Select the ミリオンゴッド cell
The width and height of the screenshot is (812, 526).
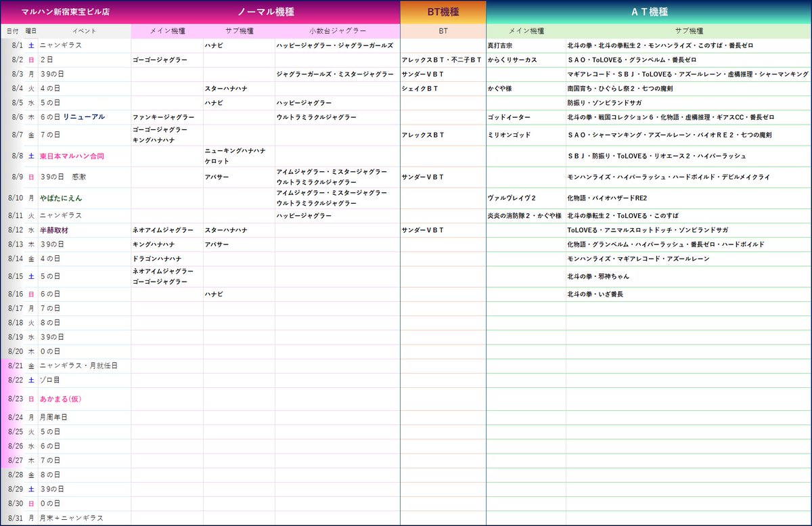pyautogui.click(x=526, y=134)
